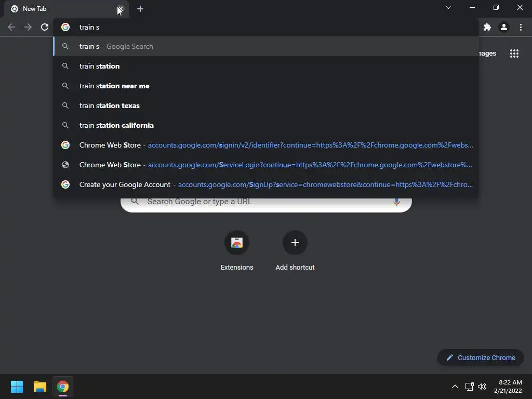532x399 pixels.
Task: Open the profile avatar icon
Action: pyautogui.click(x=504, y=27)
